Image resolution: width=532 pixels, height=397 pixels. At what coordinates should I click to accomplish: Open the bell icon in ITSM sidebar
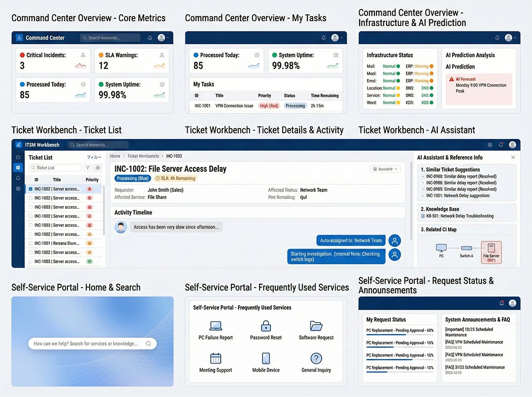[18, 178]
